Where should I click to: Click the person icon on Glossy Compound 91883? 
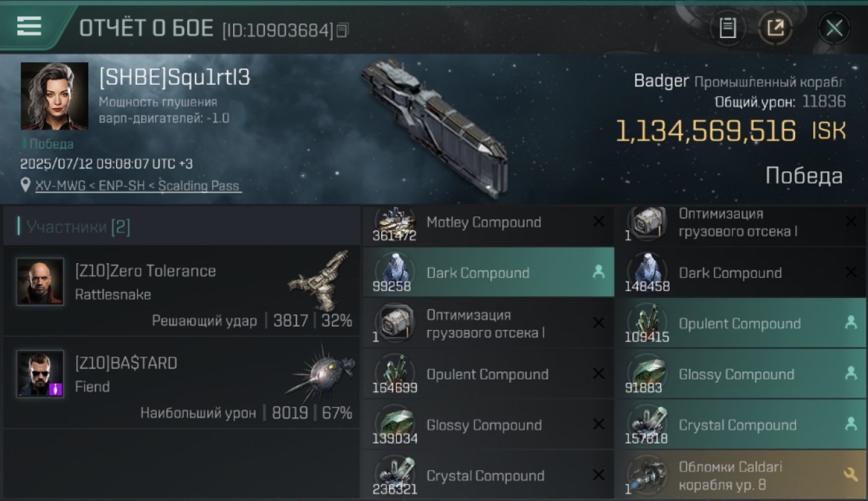tap(850, 373)
